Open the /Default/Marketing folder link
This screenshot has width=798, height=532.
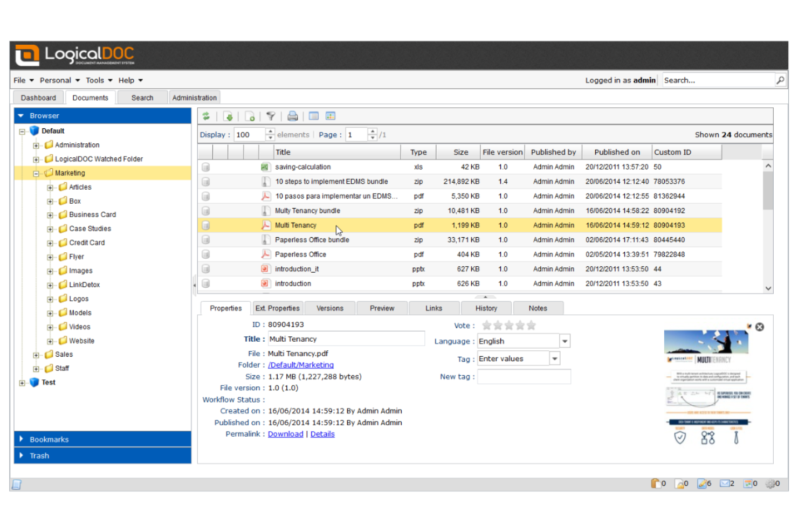[x=300, y=365]
